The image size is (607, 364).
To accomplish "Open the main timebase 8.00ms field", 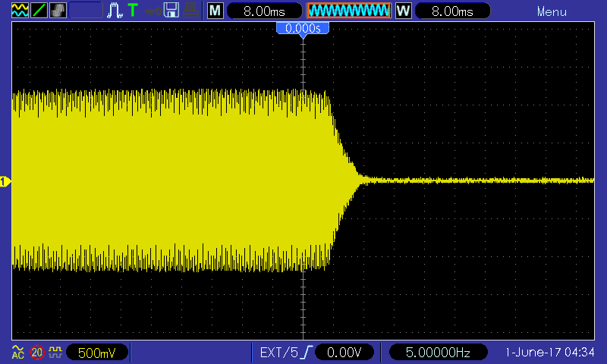I will pyautogui.click(x=263, y=11).
